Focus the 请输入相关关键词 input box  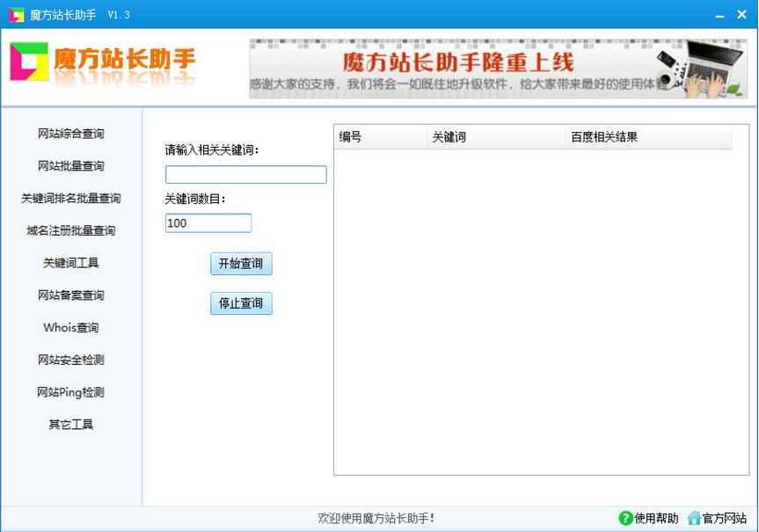click(246, 175)
